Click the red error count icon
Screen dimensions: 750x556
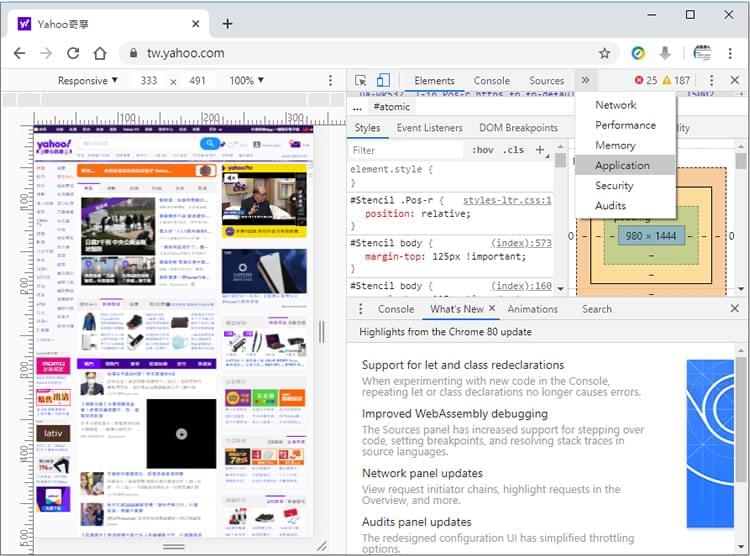(639, 80)
